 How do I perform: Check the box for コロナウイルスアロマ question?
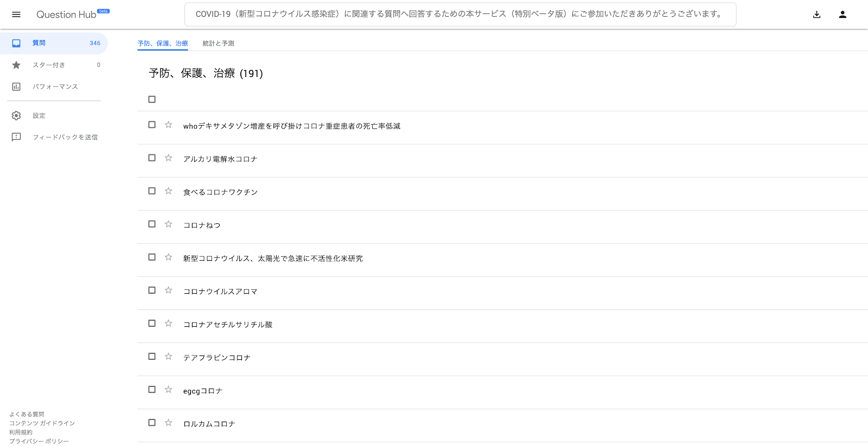pyautogui.click(x=152, y=290)
